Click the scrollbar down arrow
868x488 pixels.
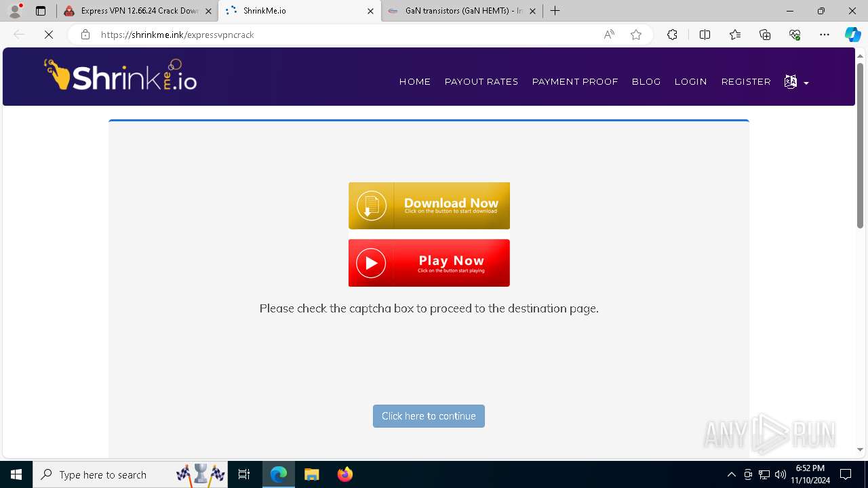[x=860, y=449]
